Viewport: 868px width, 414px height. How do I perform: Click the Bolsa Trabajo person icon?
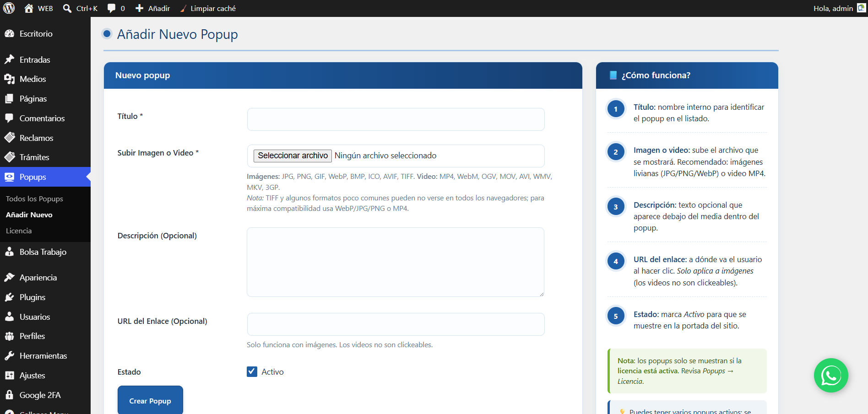tap(9, 252)
